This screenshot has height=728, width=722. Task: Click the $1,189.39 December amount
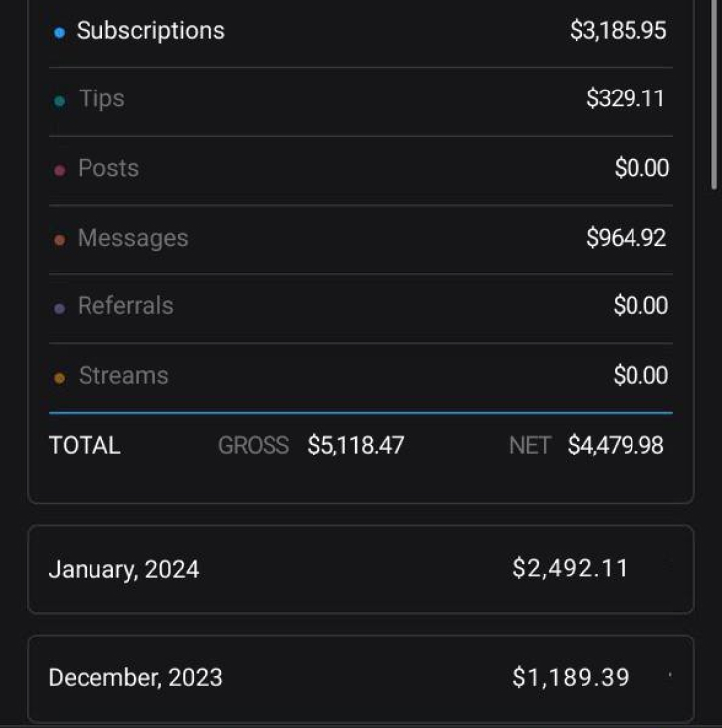(x=571, y=678)
